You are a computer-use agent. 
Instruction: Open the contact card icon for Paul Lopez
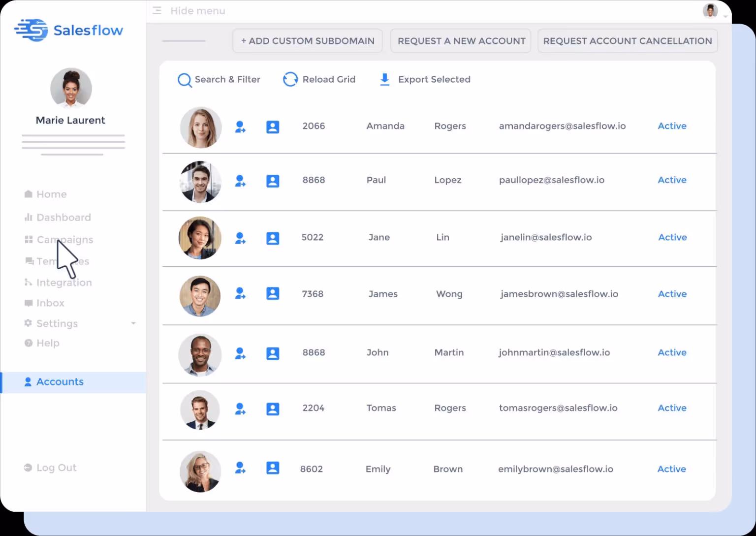click(273, 181)
